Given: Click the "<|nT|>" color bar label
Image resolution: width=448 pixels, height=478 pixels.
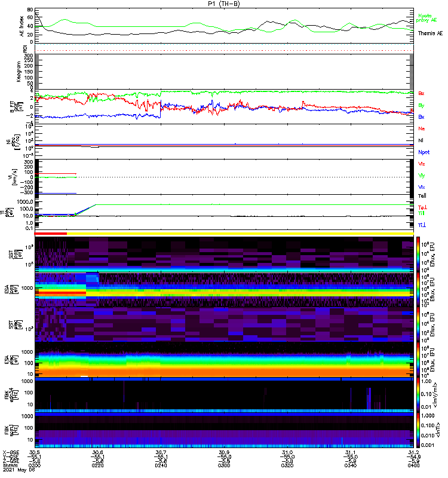Looking at the screenshot, I should 438,430.
